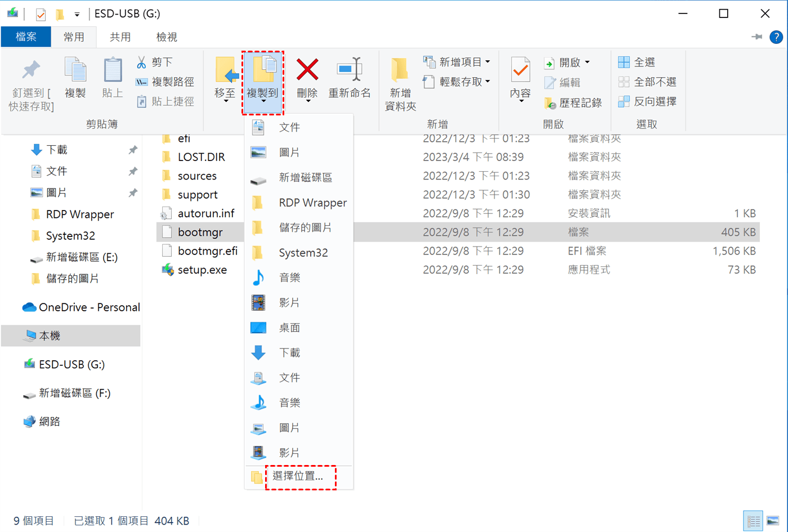This screenshot has height=532, width=788.
Task: Expand the 開啟 open dropdown
Action: (587, 62)
